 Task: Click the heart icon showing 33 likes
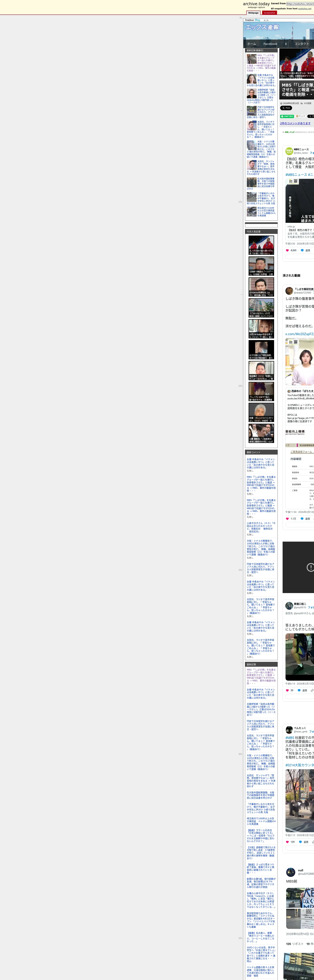click(287, 690)
